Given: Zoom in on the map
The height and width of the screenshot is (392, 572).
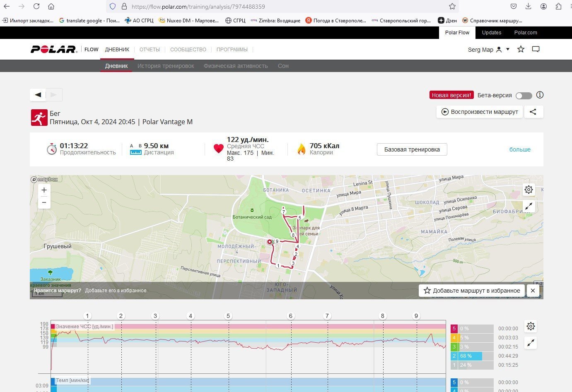Looking at the screenshot, I should pyautogui.click(x=44, y=190).
